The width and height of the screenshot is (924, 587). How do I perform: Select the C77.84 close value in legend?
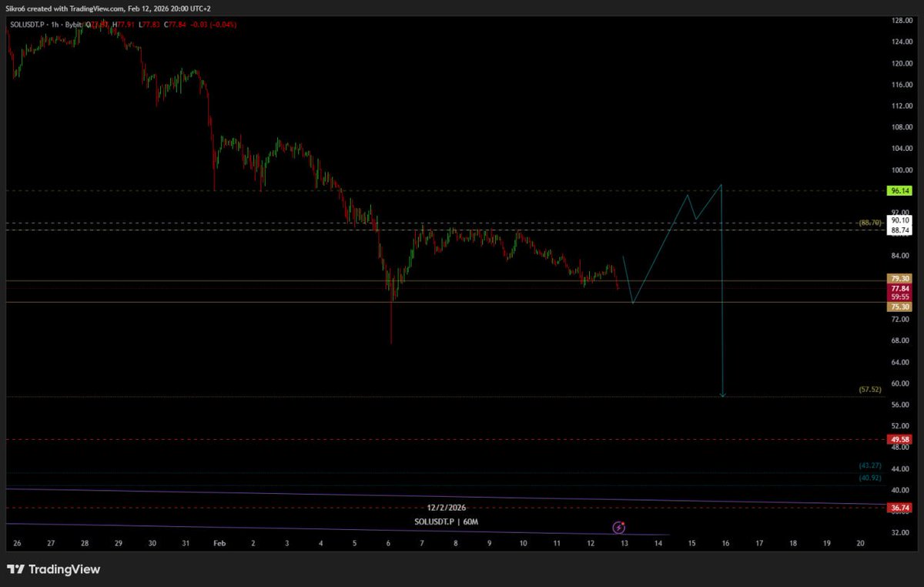click(176, 25)
